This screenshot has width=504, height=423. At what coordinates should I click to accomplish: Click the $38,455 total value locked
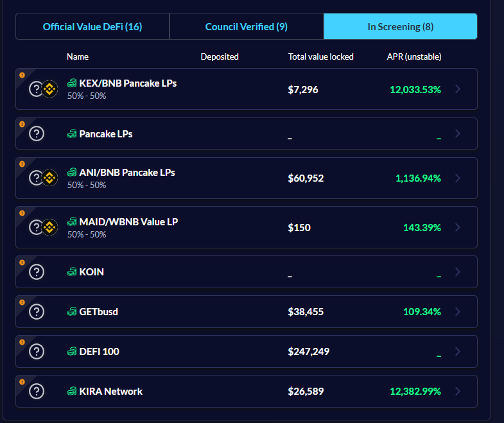[x=306, y=312]
